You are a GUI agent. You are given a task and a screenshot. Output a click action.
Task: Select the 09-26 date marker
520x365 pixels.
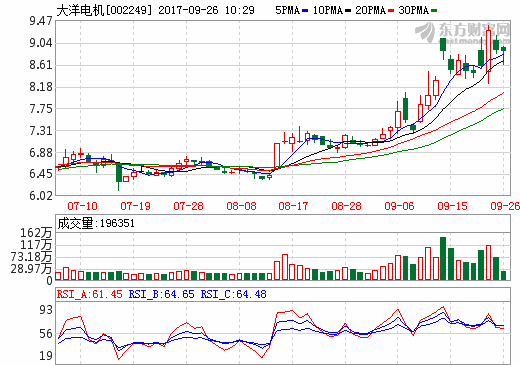click(505, 206)
